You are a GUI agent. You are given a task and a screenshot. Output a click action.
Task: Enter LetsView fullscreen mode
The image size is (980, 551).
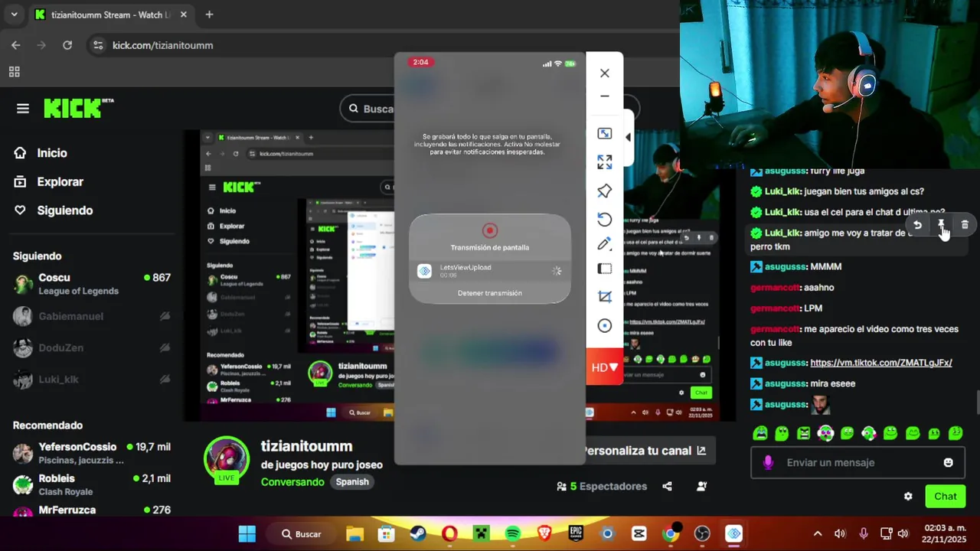pyautogui.click(x=605, y=162)
